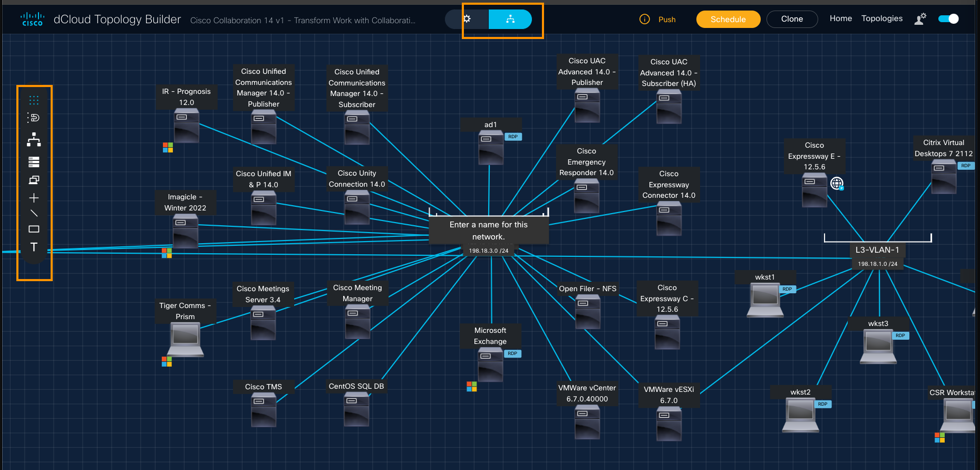Click the globe icon on Expressway E

tap(837, 184)
